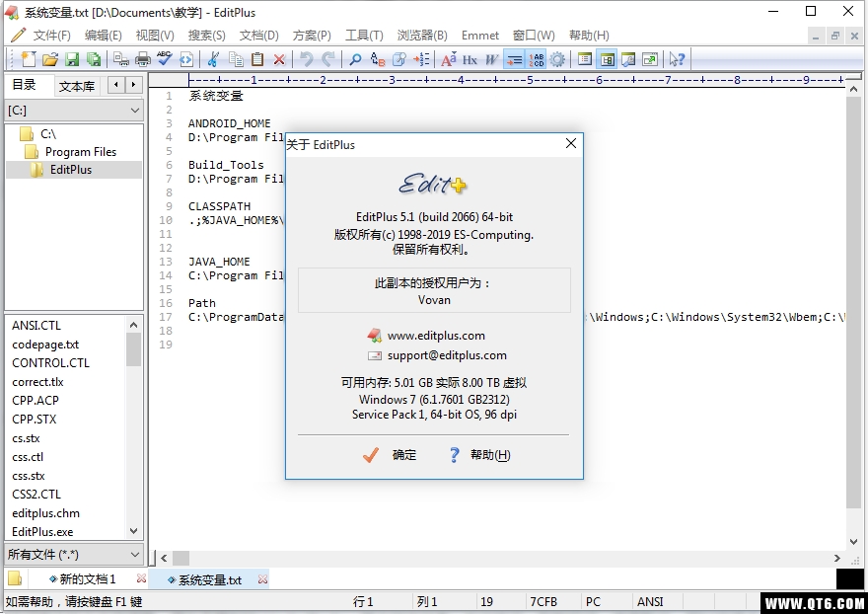The image size is (868, 614).
Task: Click the context help cursor icon
Action: 677,59
